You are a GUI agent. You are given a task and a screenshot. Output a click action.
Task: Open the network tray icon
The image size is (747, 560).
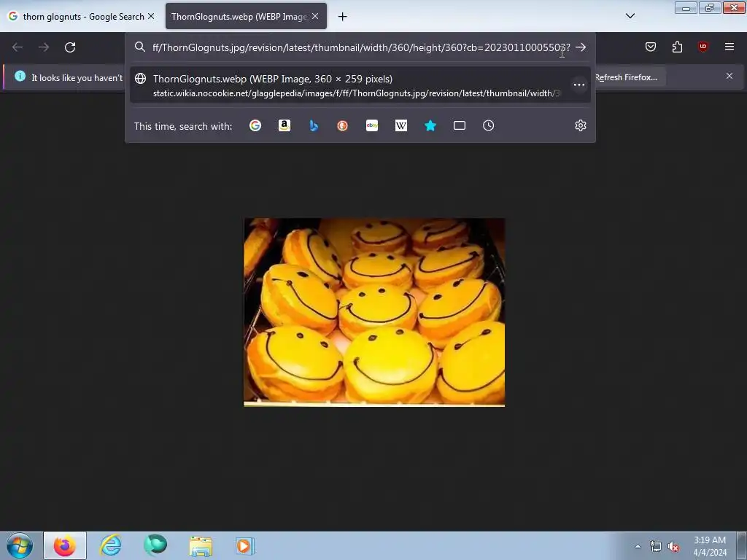coord(656,547)
